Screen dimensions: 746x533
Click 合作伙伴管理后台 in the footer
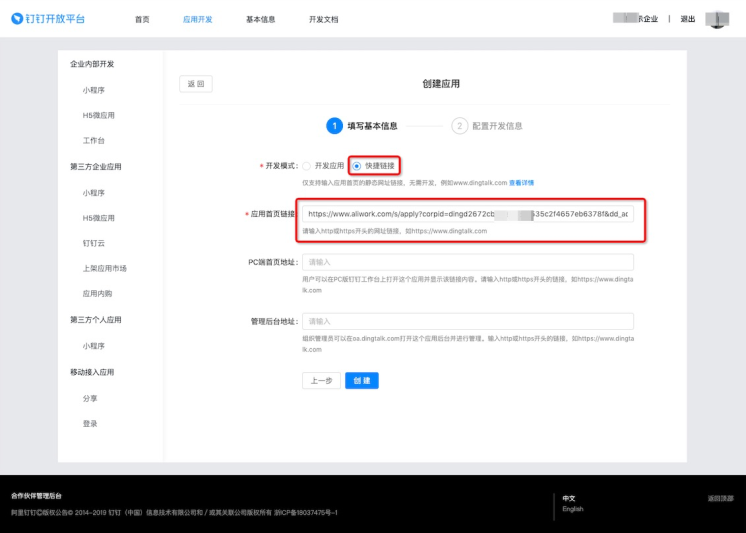pyautogui.click(x=36, y=496)
